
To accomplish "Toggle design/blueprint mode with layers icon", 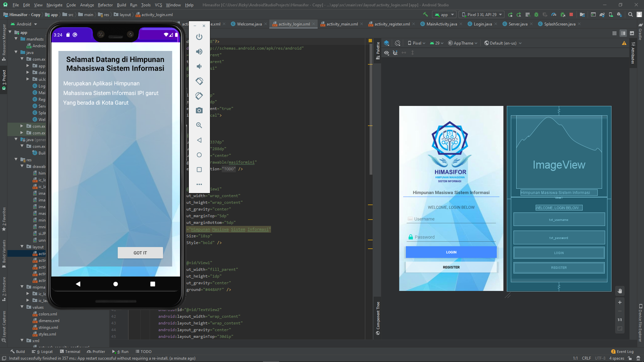I will click(x=387, y=43).
